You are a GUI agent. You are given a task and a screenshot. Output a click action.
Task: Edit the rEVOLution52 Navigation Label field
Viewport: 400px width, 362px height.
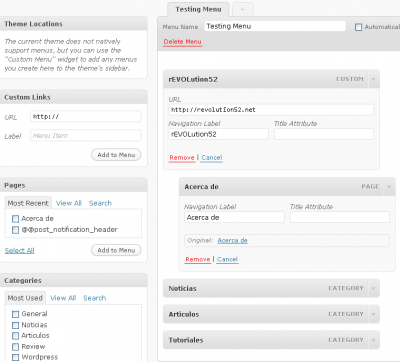(218, 134)
